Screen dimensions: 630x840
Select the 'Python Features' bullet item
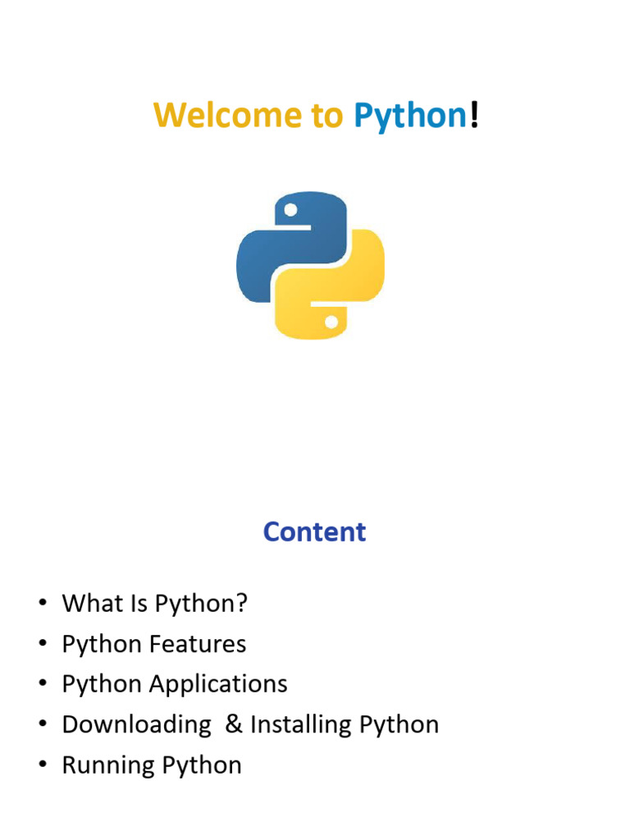(153, 645)
